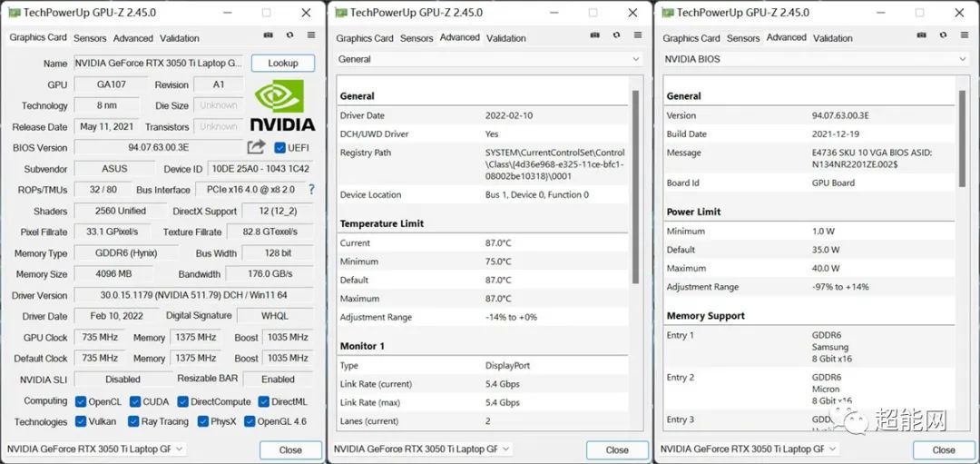Screen dimensions: 980x464
Task: Click refresh icon in right GPU-Z window
Action: pos(943,35)
